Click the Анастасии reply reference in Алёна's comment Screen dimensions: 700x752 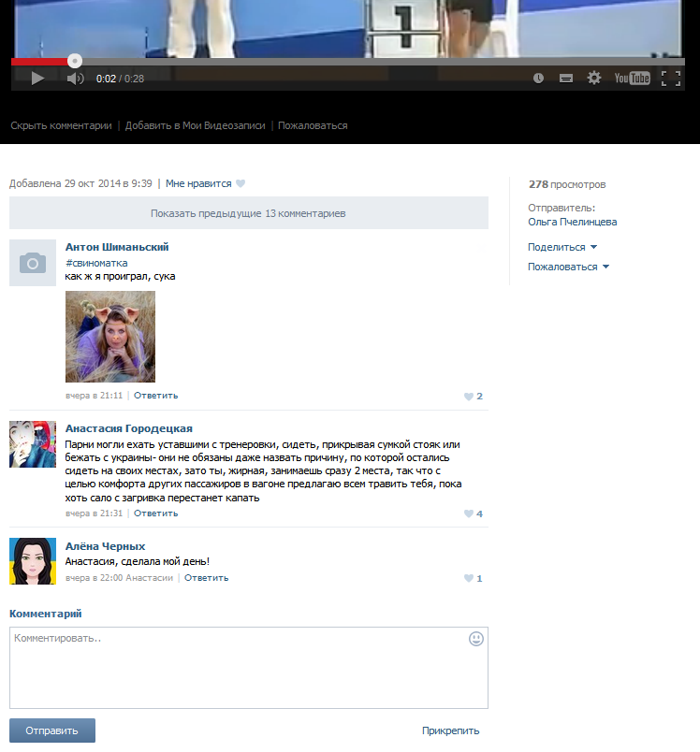149,578
